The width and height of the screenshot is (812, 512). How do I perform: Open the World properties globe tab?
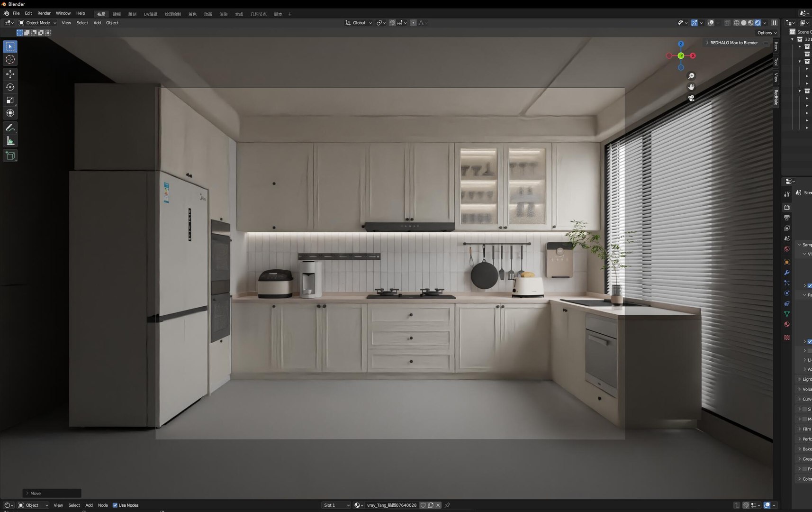pyautogui.click(x=787, y=249)
